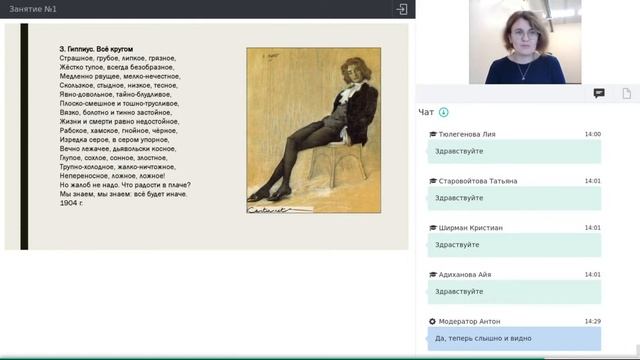Click the line Рабское, хамское, гнойное, чёрное
640x360 pixels.
[x=118, y=131]
